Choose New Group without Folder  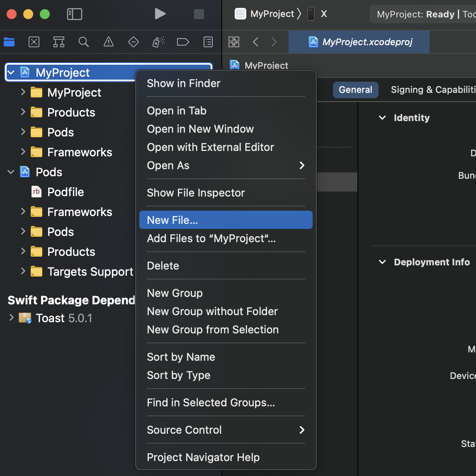coord(226,311)
